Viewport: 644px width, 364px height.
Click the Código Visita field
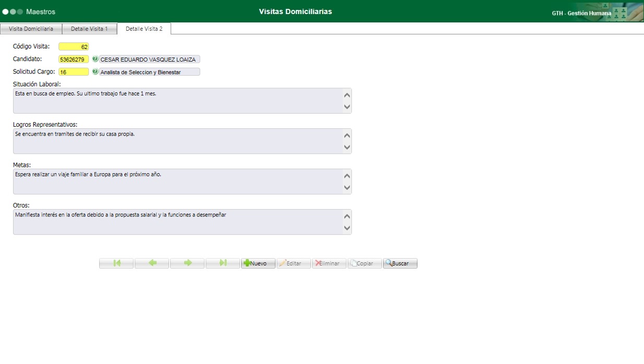(x=74, y=47)
